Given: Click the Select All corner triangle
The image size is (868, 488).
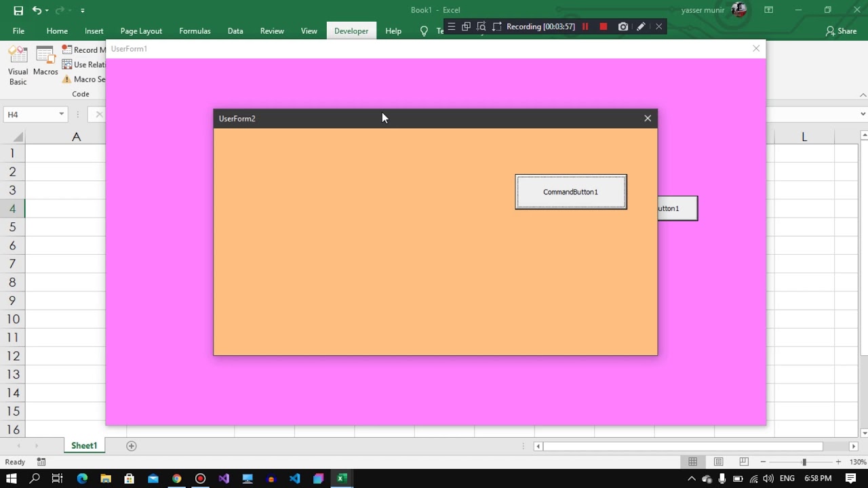Looking at the screenshot, I should [18, 138].
